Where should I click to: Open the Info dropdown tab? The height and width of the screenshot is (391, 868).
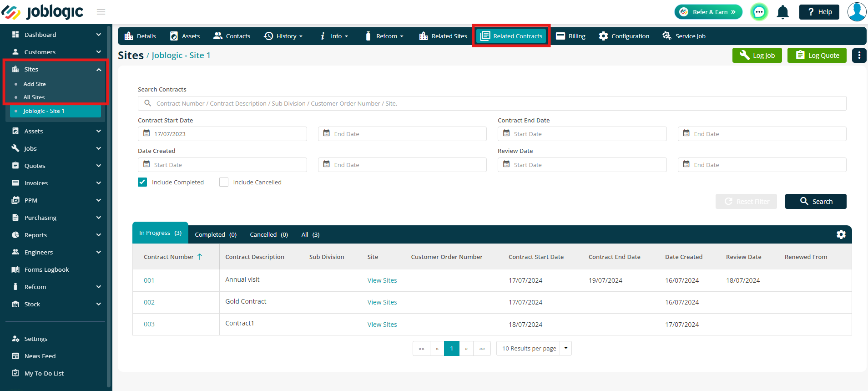pyautogui.click(x=333, y=36)
